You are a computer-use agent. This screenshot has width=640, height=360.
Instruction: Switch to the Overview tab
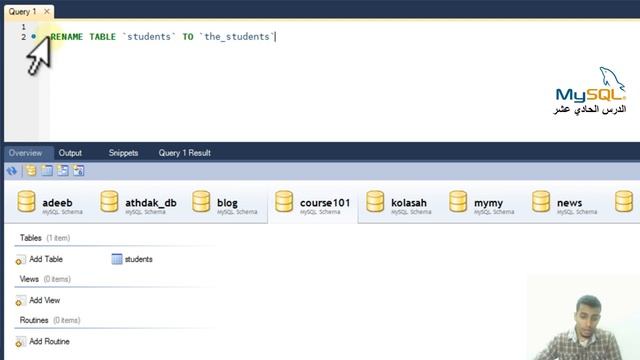(25, 153)
